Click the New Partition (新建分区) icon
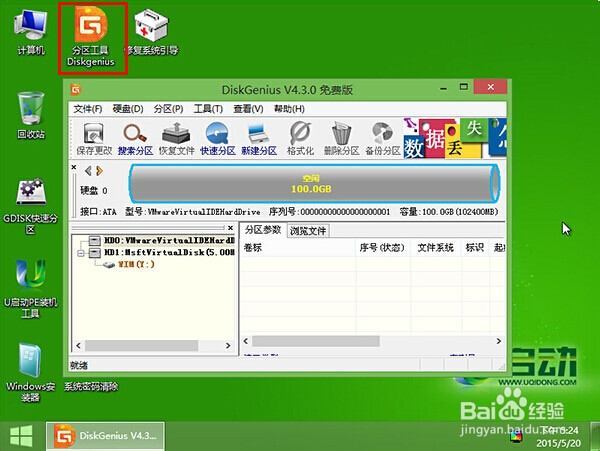 pyautogui.click(x=259, y=138)
